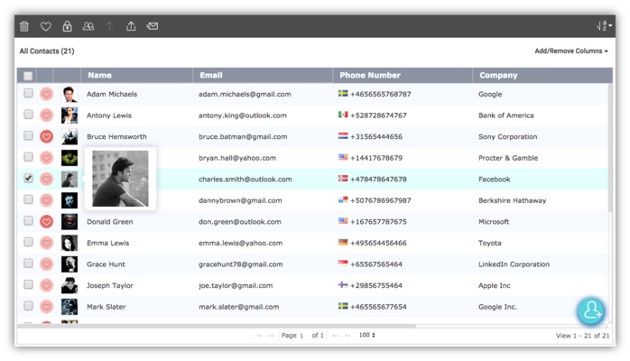Uncheck the box for charles.smith@outlook.com row
Screen dimensions: 630x361
(28, 178)
